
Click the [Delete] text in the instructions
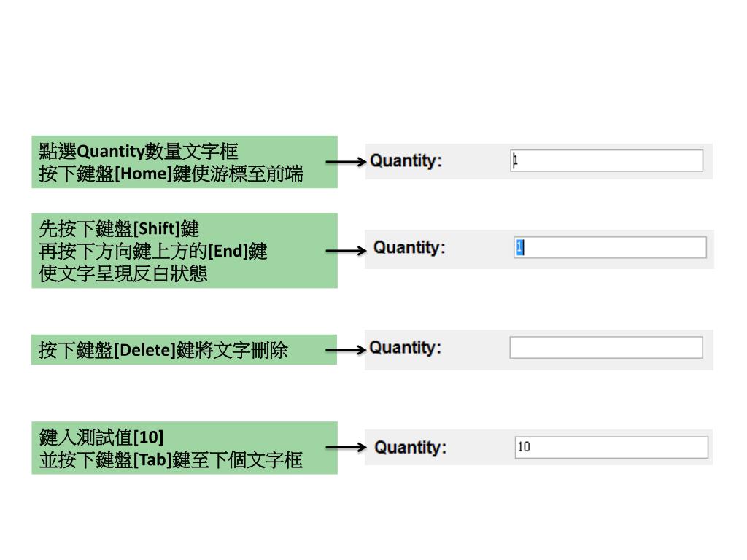click(145, 351)
